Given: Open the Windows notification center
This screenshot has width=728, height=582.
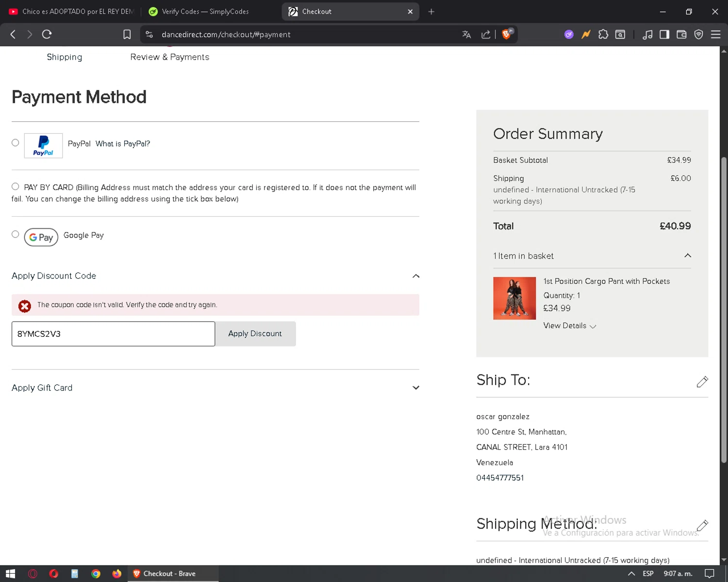Looking at the screenshot, I should click(x=709, y=574).
